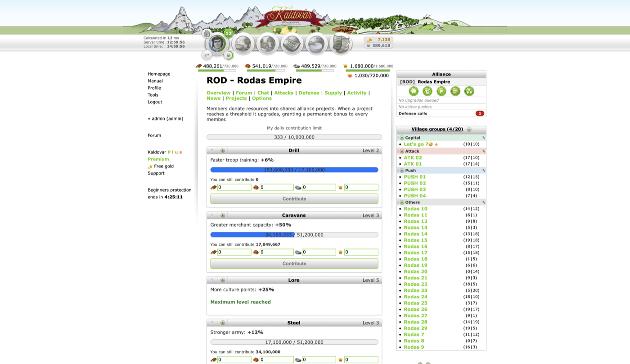Collapse the Attack village group

pos(402,151)
